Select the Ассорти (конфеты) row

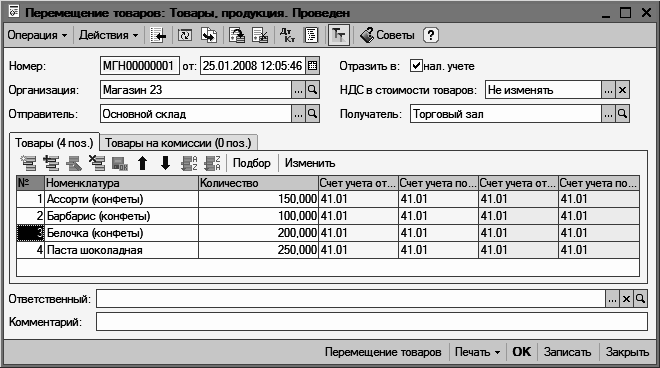click(328, 199)
